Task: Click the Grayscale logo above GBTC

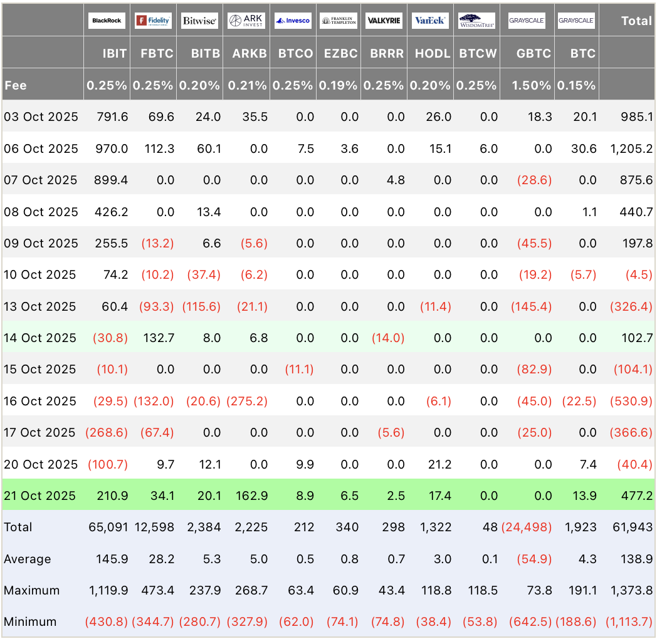Action: point(527,21)
